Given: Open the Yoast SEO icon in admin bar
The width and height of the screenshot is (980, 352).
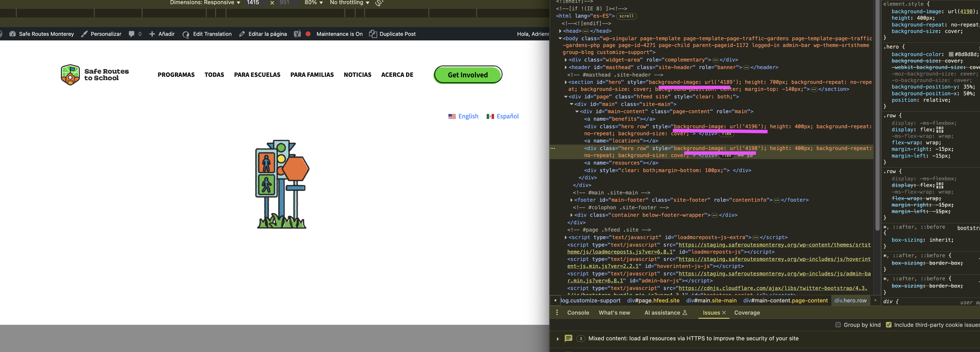Looking at the screenshot, I should tap(297, 34).
